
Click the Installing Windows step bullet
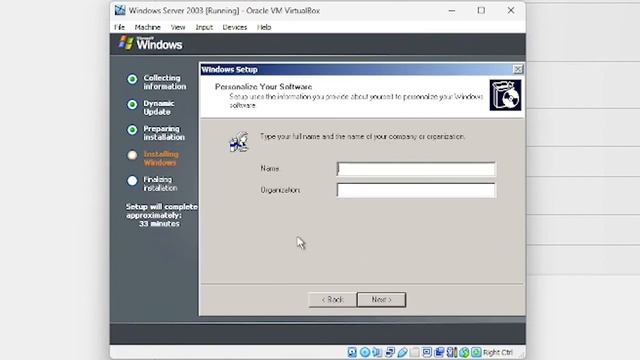tap(132, 155)
